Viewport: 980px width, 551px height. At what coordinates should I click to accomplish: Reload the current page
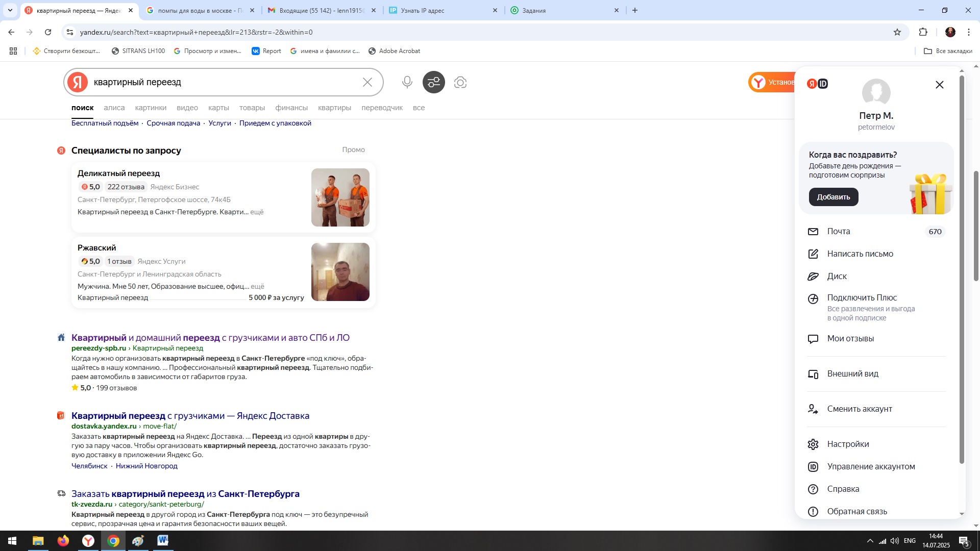tap(48, 32)
